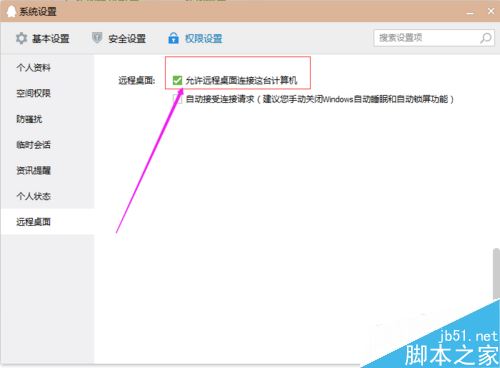The image size is (500, 368).
Task: Enable 自动接受连接请求 checkbox
Action: 177,99
